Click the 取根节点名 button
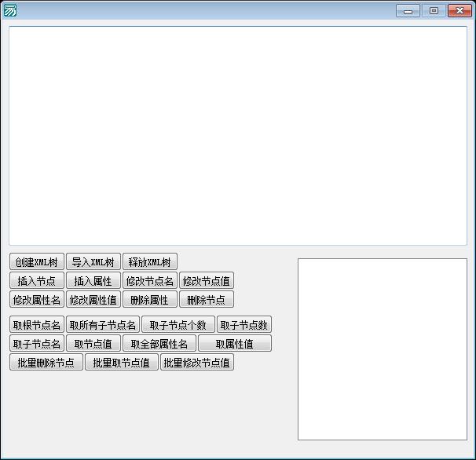Screen dimensions: 476x460 (x=37, y=324)
